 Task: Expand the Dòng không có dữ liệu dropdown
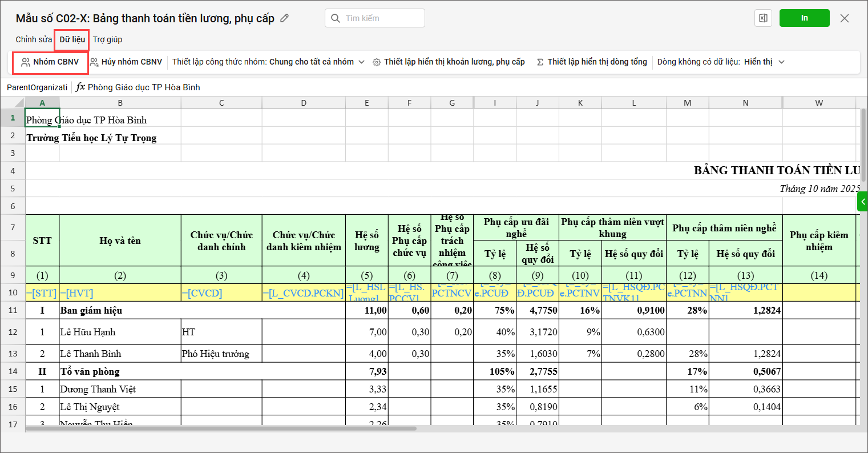pyautogui.click(x=781, y=62)
